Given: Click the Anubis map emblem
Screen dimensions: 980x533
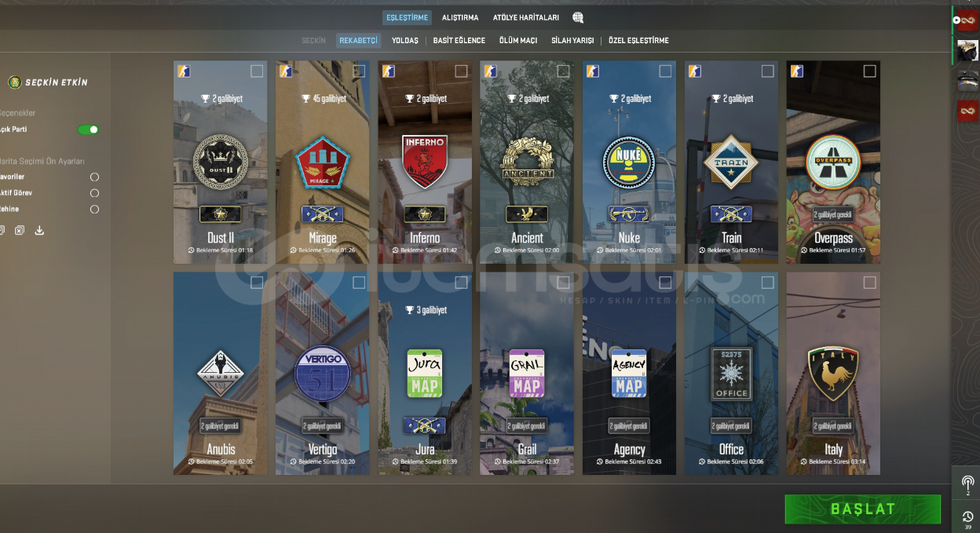Looking at the screenshot, I should (x=221, y=374).
